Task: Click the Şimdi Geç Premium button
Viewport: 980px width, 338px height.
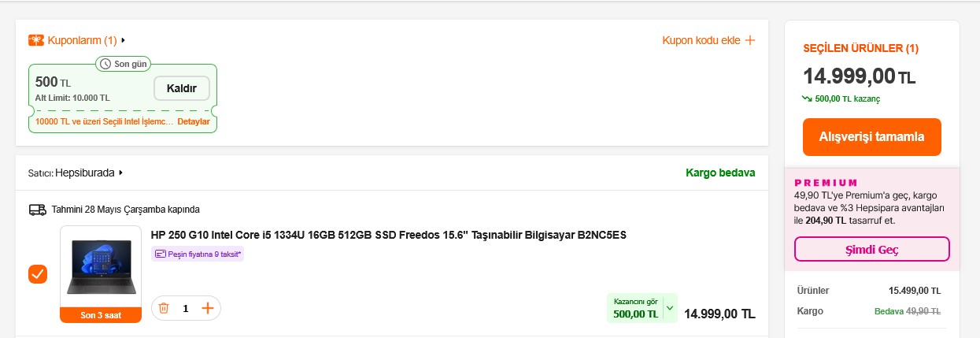Action: [x=871, y=250]
